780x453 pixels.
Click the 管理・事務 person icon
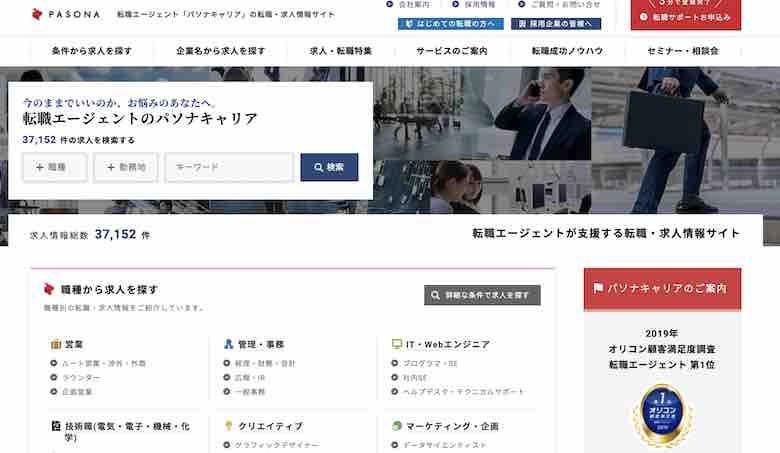click(x=228, y=344)
